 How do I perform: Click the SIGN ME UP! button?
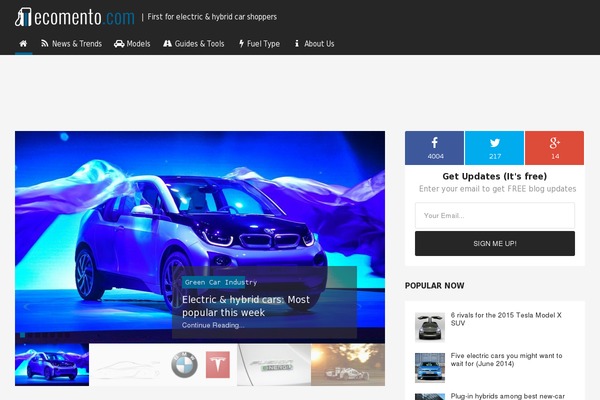495,243
